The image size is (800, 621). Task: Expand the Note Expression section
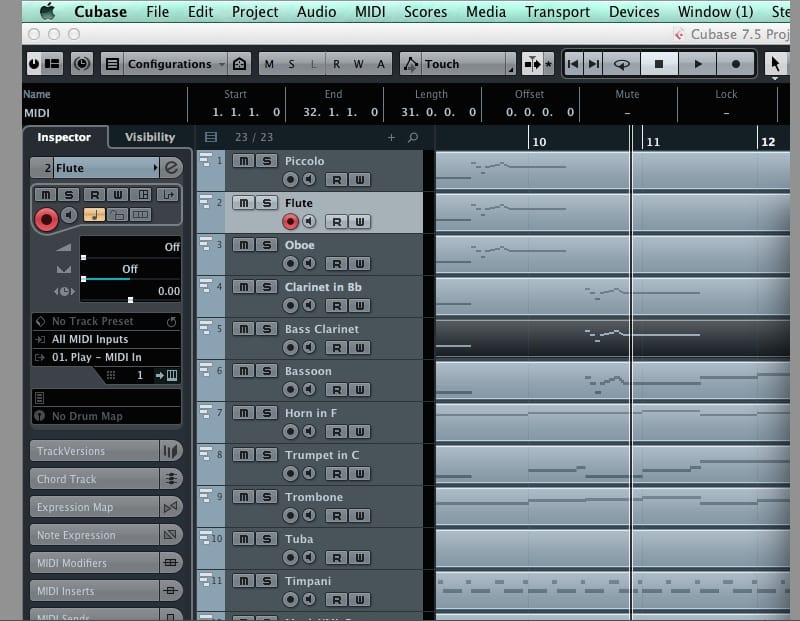[x=94, y=535]
